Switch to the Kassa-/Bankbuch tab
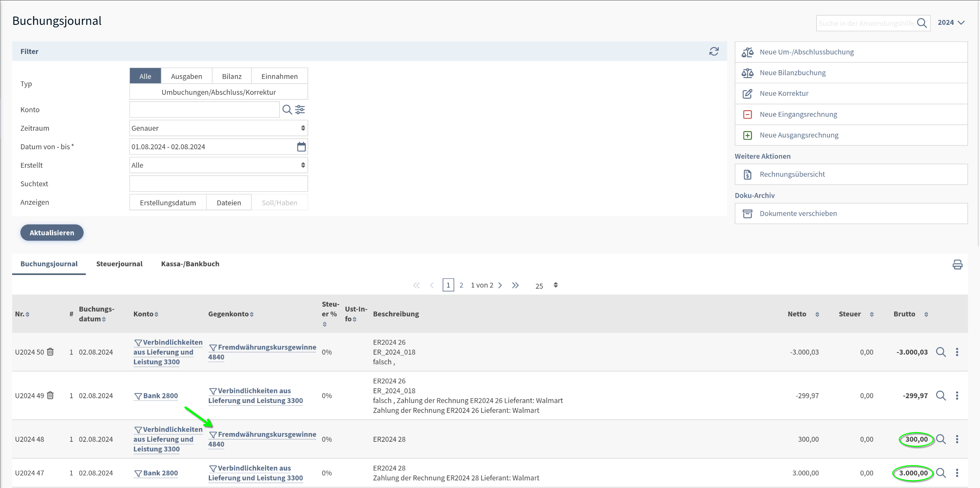The image size is (980, 488). [x=190, y=264]
